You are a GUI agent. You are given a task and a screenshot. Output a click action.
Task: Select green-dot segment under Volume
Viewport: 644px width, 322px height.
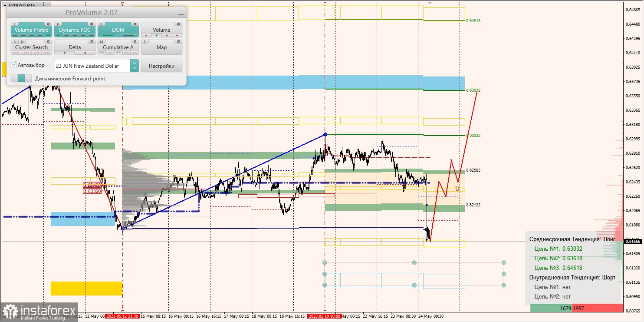[x=157, y=35]
